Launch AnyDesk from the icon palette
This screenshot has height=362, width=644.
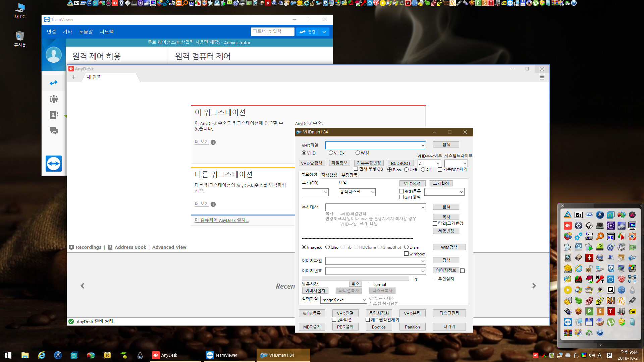click(568, 226)
